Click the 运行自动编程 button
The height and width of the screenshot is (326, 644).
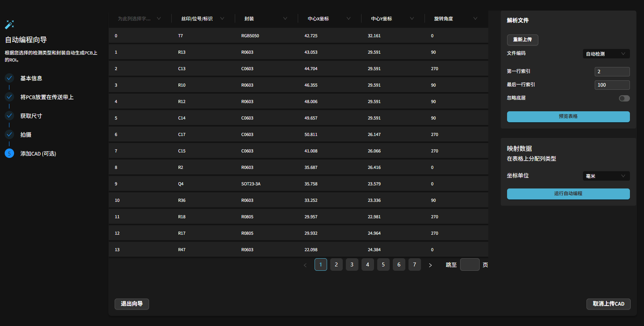pos(568,194)
